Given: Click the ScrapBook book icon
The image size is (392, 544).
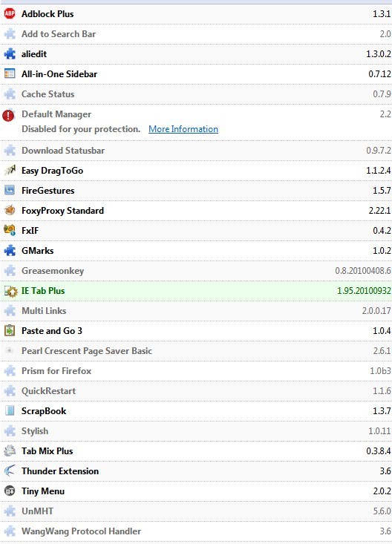Looking at the screenshot, I should [10, 410].
